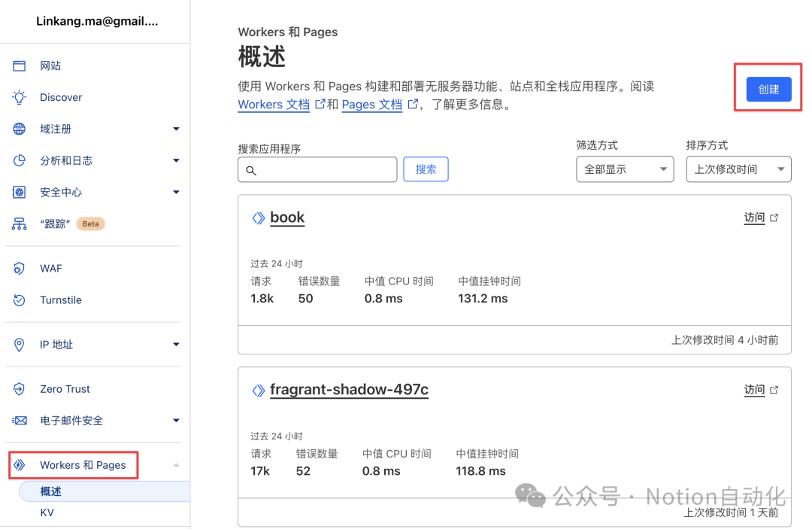This screenshot has width=812, height=529.
Task: Click 访问 link on the book card
Action: click(x=754, y=217)
